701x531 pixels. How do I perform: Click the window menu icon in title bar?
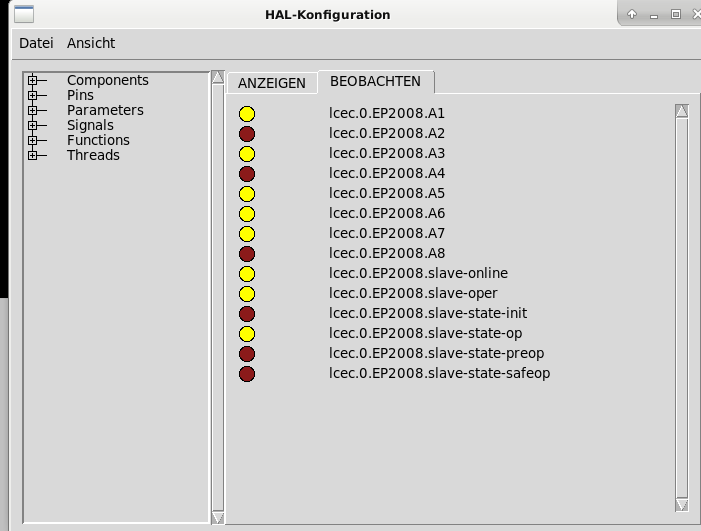click(x=24, y=14)
